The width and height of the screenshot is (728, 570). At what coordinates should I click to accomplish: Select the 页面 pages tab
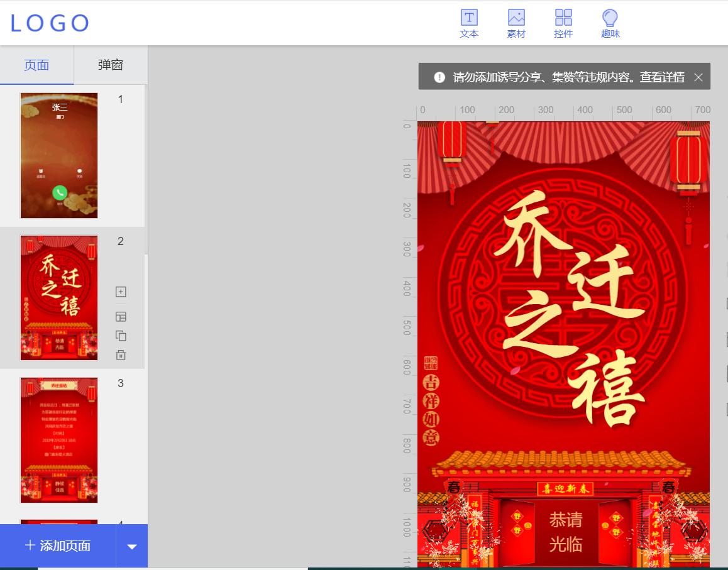pos(36,65)
